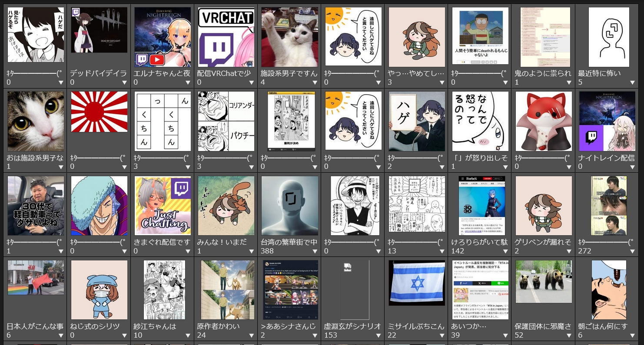The image size is (644, 345).
Task: Select the Israel flag thread thumbnail
Action: [x=416, y=283]
